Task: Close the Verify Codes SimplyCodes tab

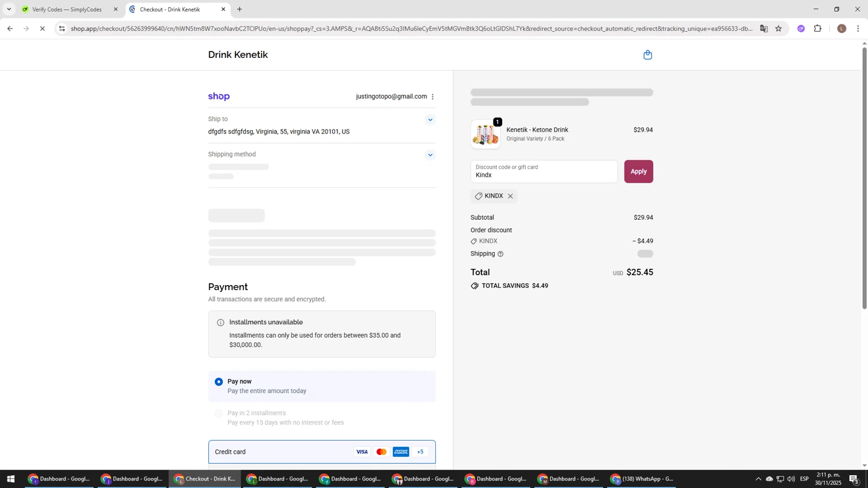Action: (116, 9)
